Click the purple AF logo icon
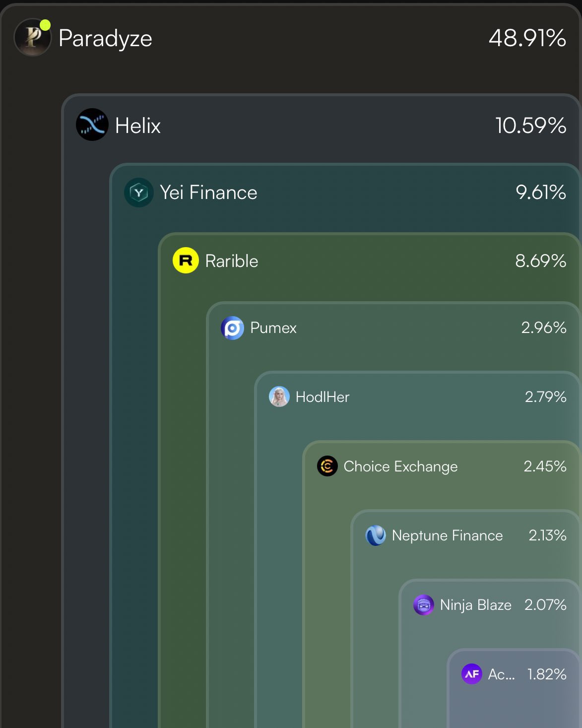The width and height of the screenshot is (582, 728). (472, 674)
